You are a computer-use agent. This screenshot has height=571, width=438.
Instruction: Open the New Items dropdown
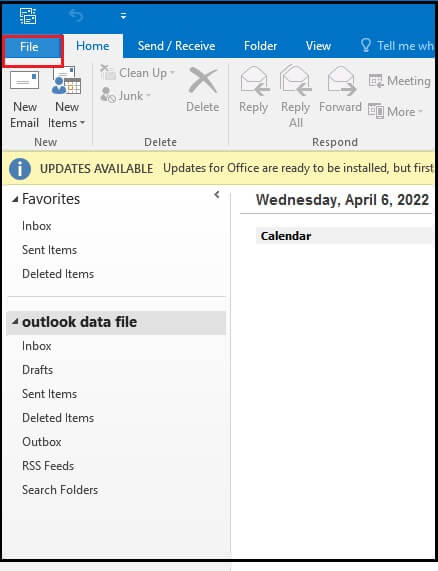(x=67, y=99)
